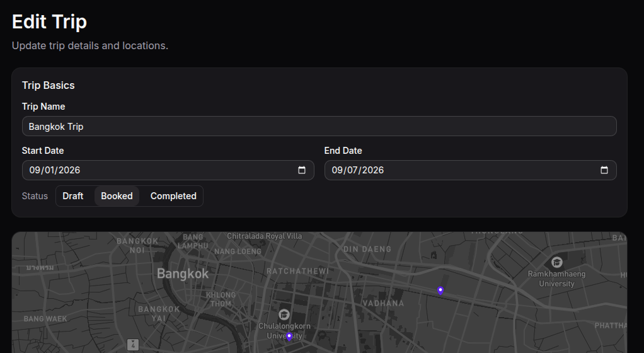Click the Trip Basics heading
This screenshot has height=353, width=644.
pyautogui.click(x=48, y=86)
